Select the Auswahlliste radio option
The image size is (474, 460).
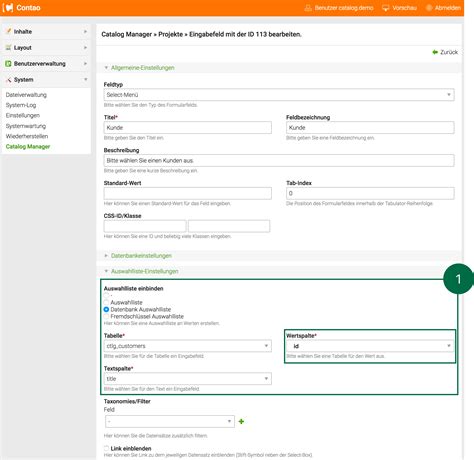coord(106,302)
